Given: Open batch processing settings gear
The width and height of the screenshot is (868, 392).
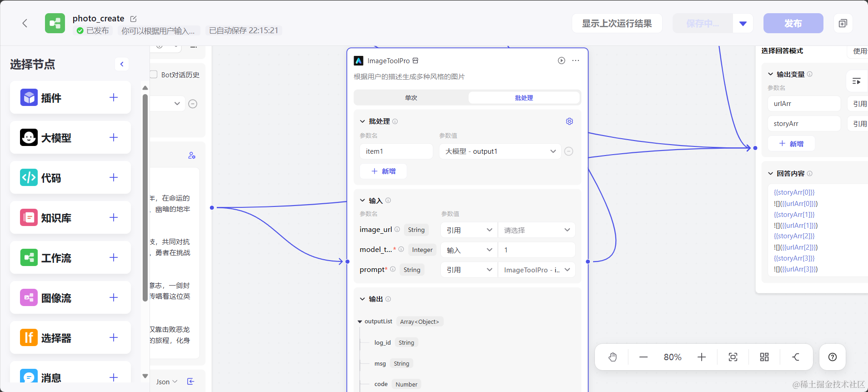Looking at the screenshot, I should 569,121.
